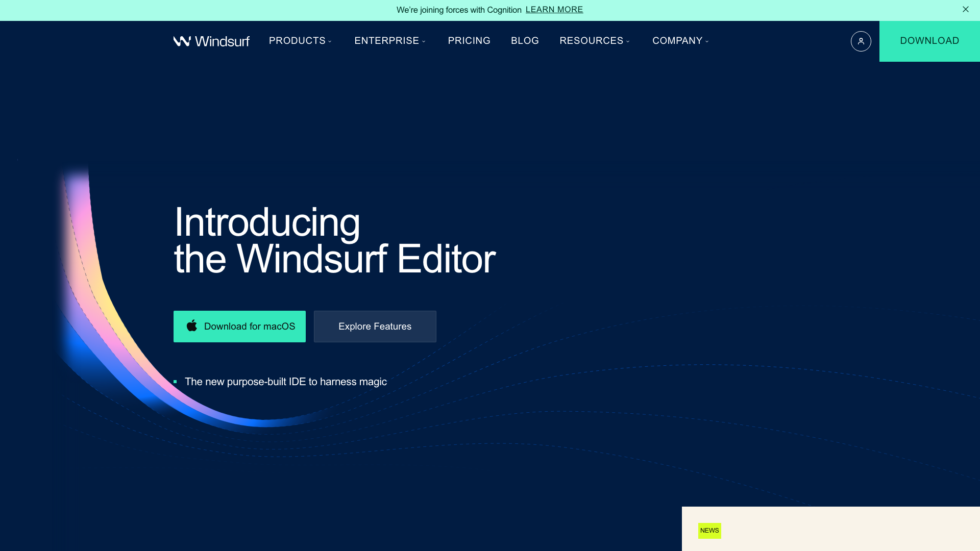The height and width of the screenshot is (551, 980).
Task: Click the 'Introducing the Windsurf Editor' headline
Action: tap(334, 240)
